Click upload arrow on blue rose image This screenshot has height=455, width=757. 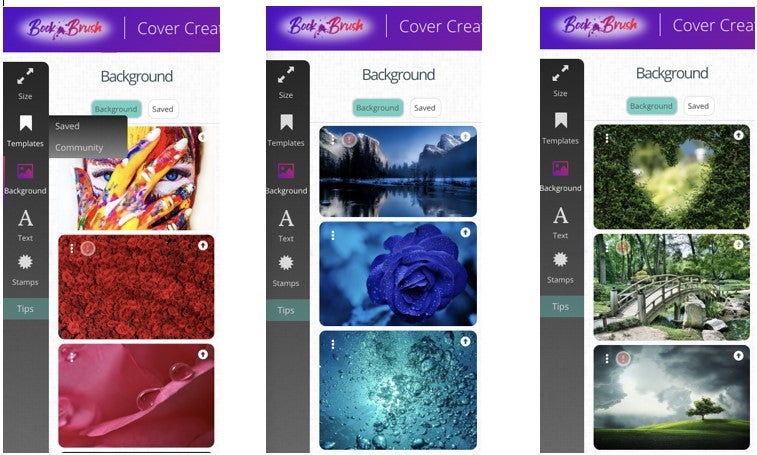click(465, 232)
